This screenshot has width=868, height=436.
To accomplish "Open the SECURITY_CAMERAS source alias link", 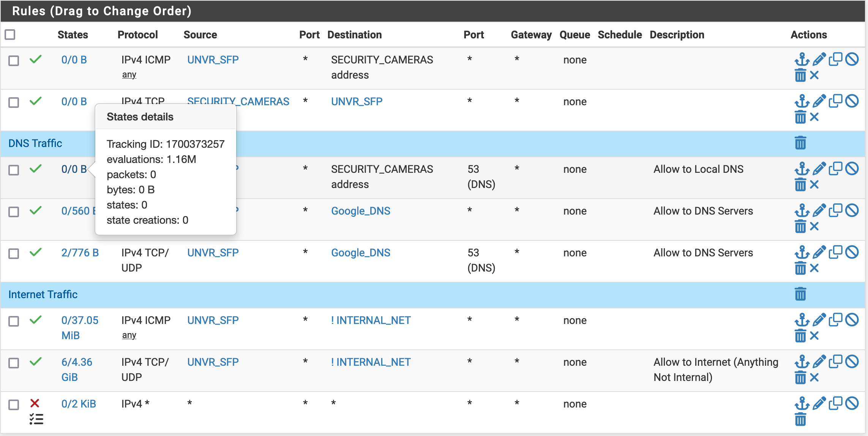I will click(x=238, y=101).
